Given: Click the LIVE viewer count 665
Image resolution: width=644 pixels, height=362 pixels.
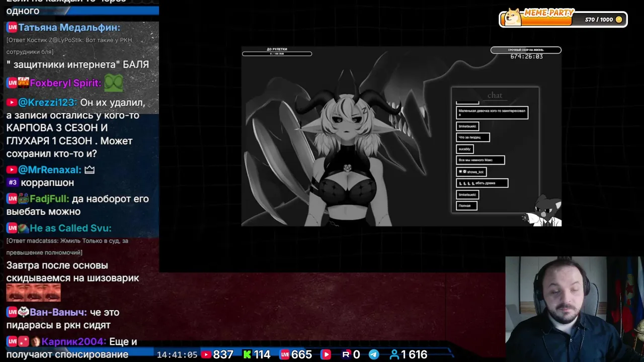Looking at the screenshot, I should pos(302,354).
